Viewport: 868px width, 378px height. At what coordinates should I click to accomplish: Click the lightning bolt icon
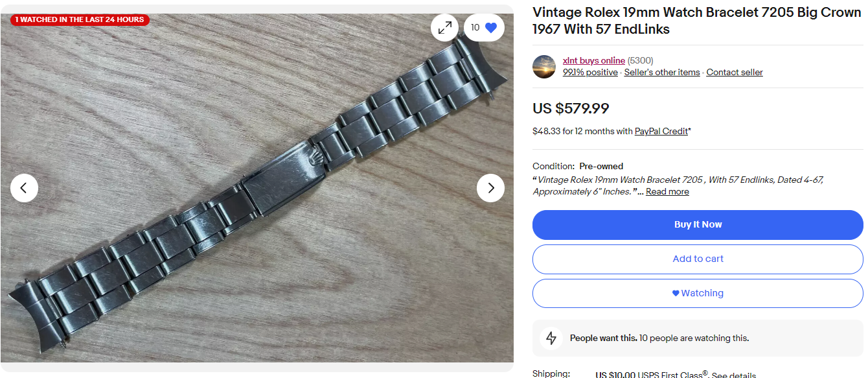(x=551, y=338)
